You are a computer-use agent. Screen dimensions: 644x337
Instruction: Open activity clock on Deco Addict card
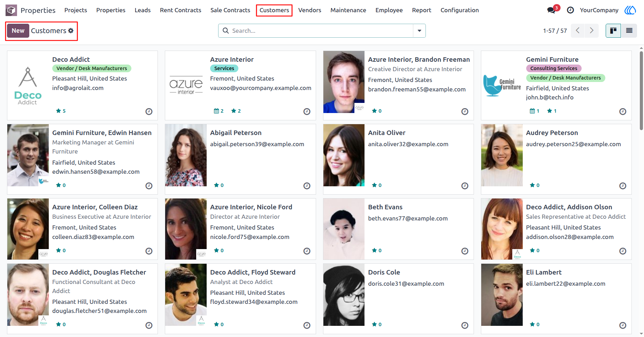[149, 112]
